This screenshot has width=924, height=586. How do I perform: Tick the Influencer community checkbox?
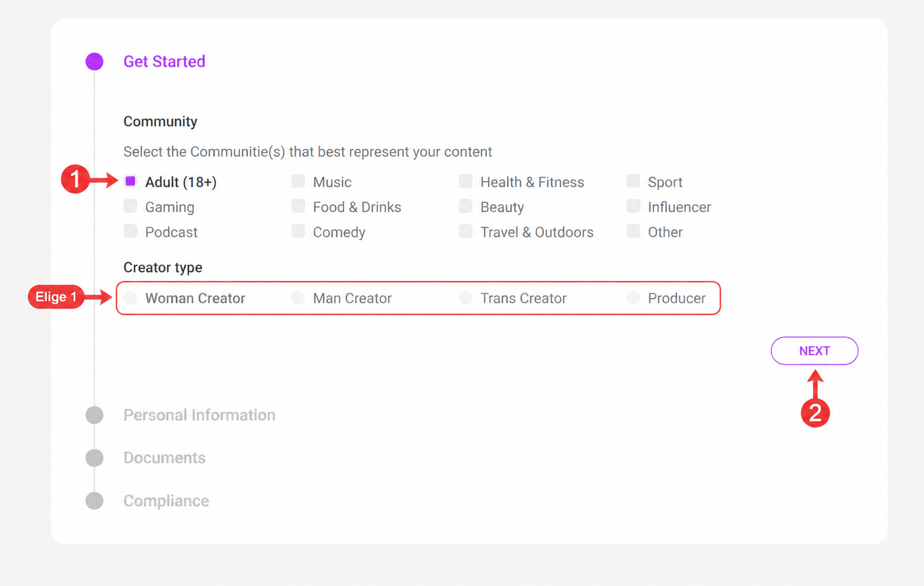[x=633, y=206]
